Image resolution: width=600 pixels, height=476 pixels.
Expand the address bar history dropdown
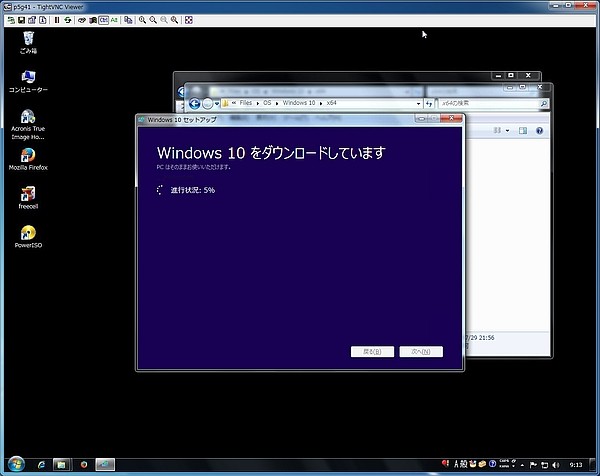[x=418, y=103]
